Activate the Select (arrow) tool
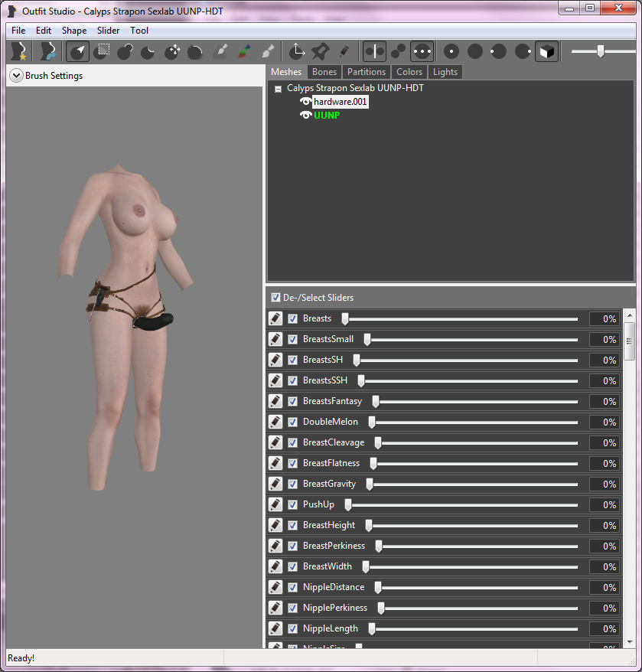The width and height of the screenshot is (642, 672). coord(77,51)
